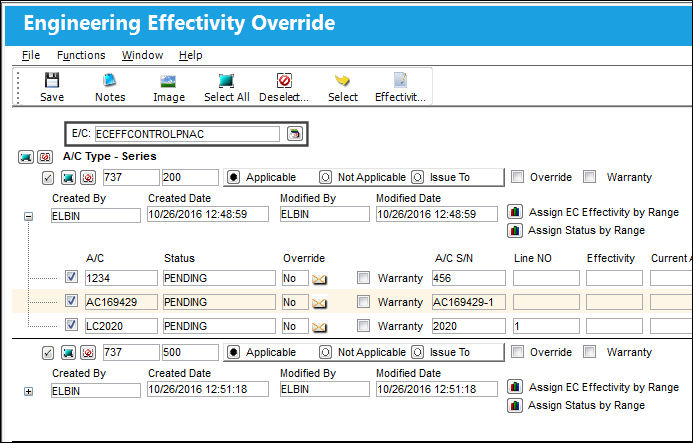The height and width of the screenshot is (443, 693).
Task: Click the Deselect toolbar icon
Action: [x=284, y=80]
